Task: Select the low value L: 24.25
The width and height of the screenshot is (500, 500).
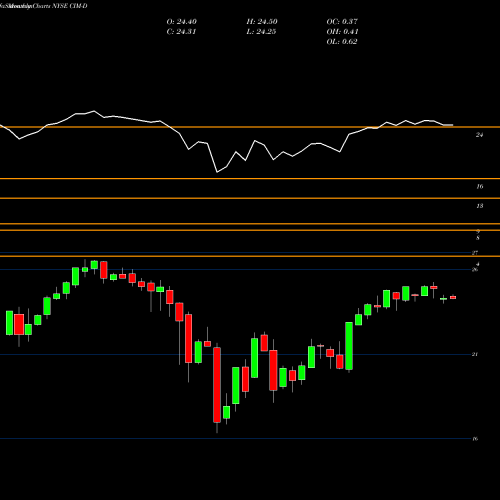Action: coord(261,32)
